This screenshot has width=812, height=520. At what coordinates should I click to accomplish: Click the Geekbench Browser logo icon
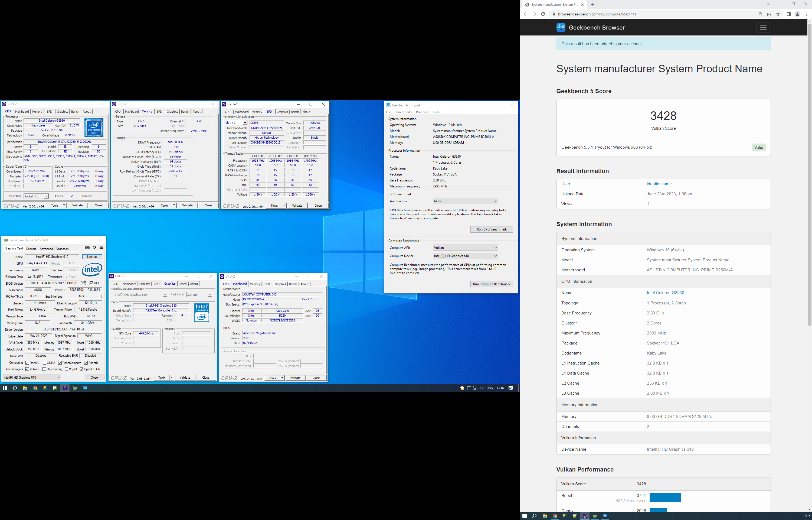pyautogui.click(x=561, y=28)
